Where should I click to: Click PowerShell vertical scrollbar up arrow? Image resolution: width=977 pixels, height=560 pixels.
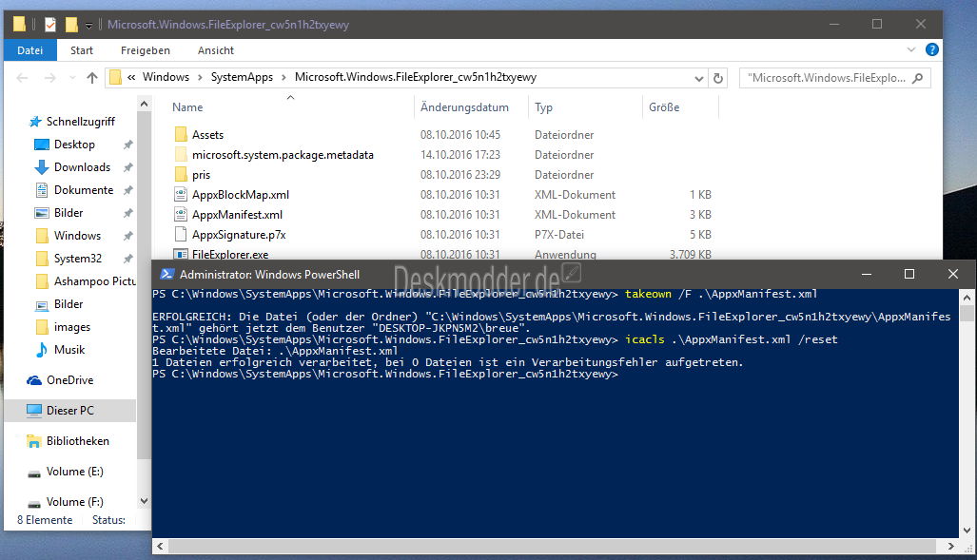click(967, 299)
